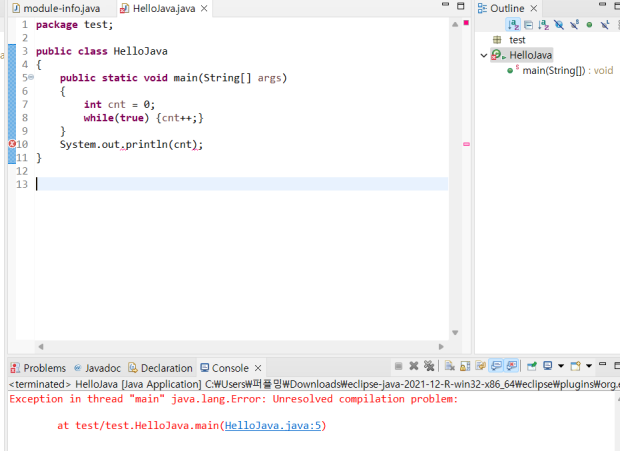Collapse the HelloJava node in Outline

click(x=484, y=56)
